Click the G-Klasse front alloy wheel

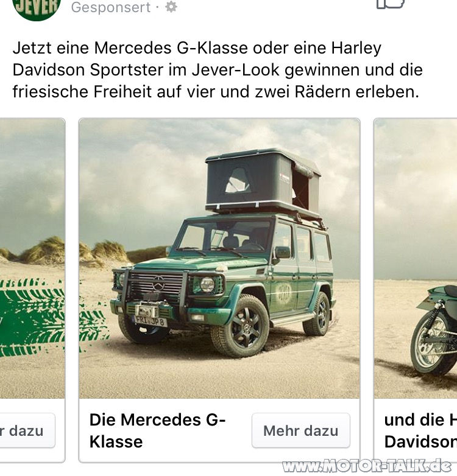pyautogui.click(x=245, y=327)
